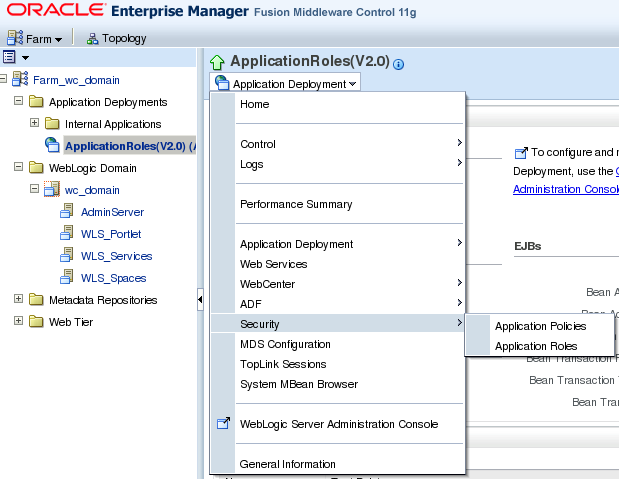Open System MBean Browser
619x479 pixels.
coord(299,384)
